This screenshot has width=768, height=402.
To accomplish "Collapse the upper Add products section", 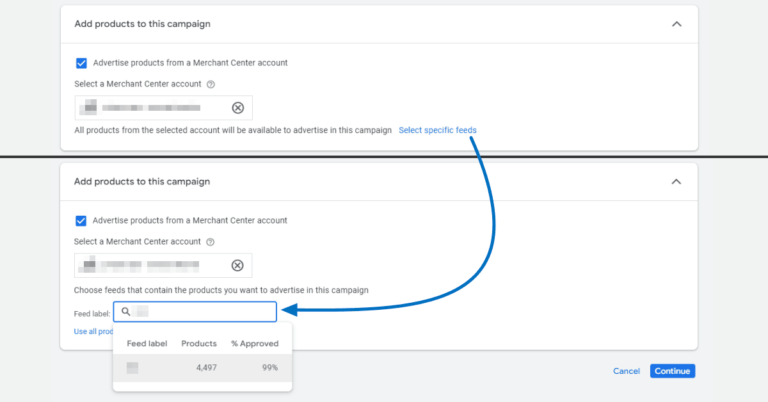I will tap(676, 24).
